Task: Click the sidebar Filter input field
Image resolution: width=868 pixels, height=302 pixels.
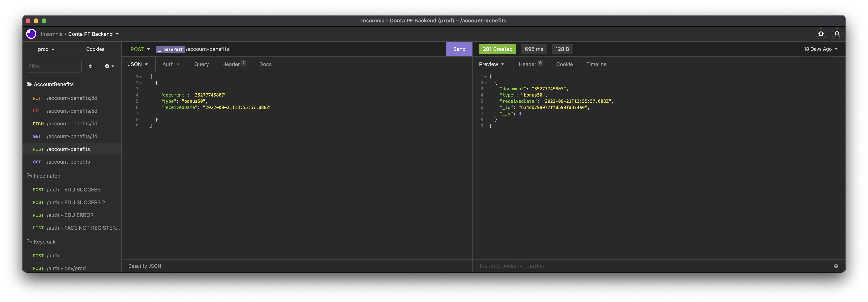Action: [x=53, y=66]
